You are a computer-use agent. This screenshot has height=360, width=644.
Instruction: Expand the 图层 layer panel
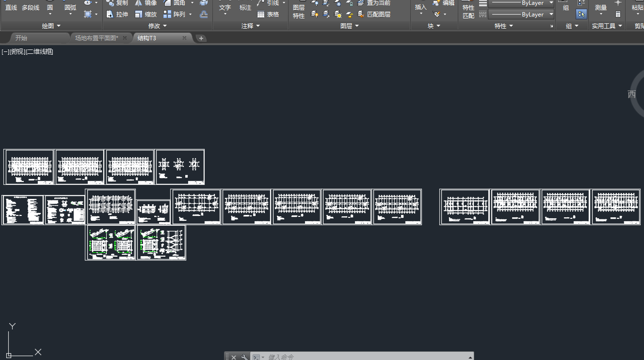pos(350,26)
